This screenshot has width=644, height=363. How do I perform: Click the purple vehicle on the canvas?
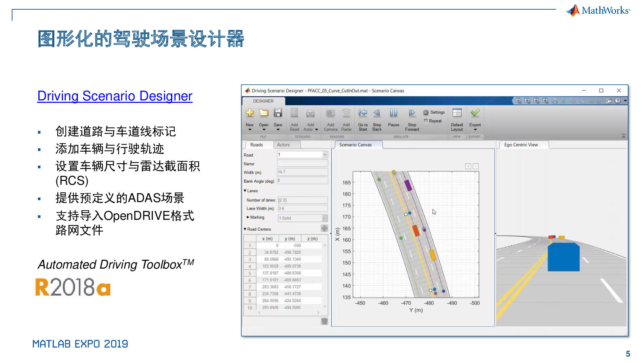[x=408, y=185]
